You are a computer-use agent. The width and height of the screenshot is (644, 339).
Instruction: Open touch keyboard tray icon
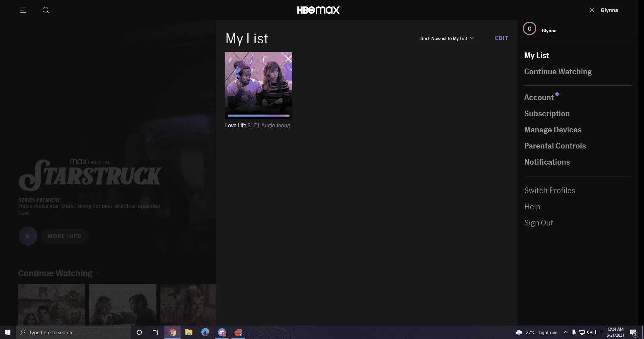coord(599,332)
